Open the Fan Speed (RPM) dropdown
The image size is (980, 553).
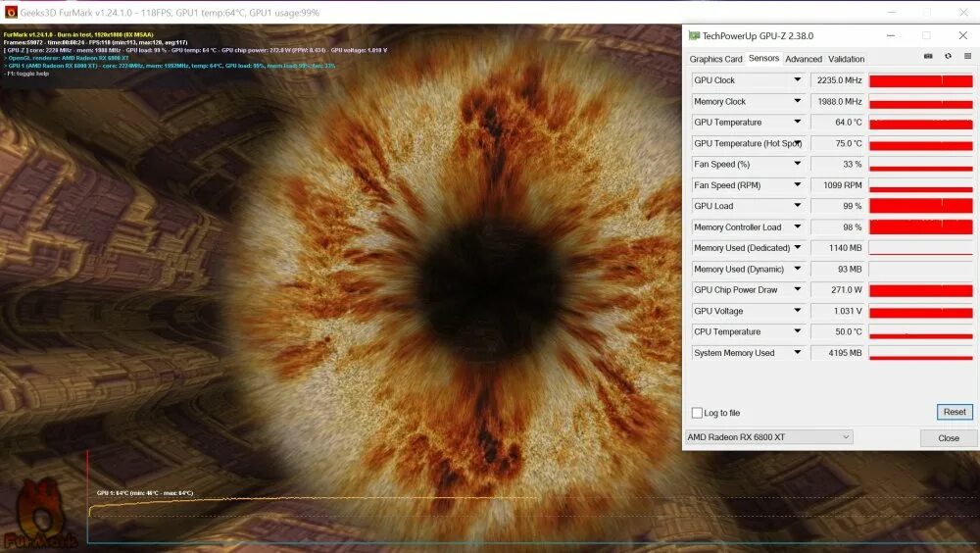798,184
